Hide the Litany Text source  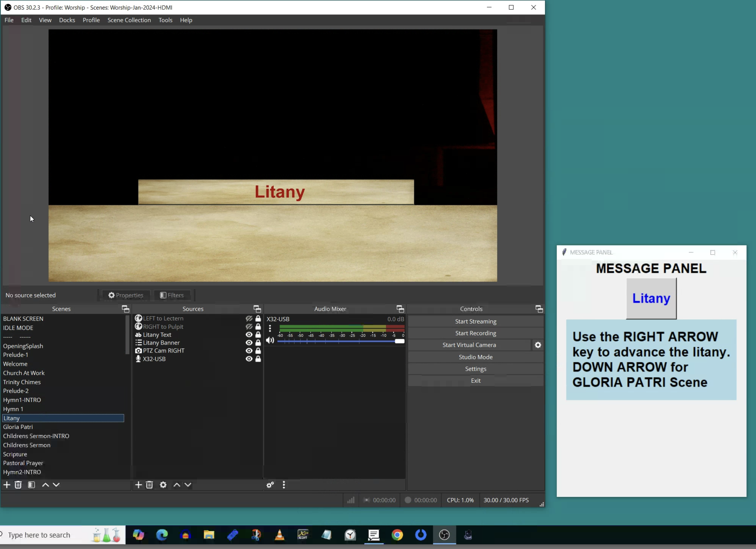click(x=249, y=335)
